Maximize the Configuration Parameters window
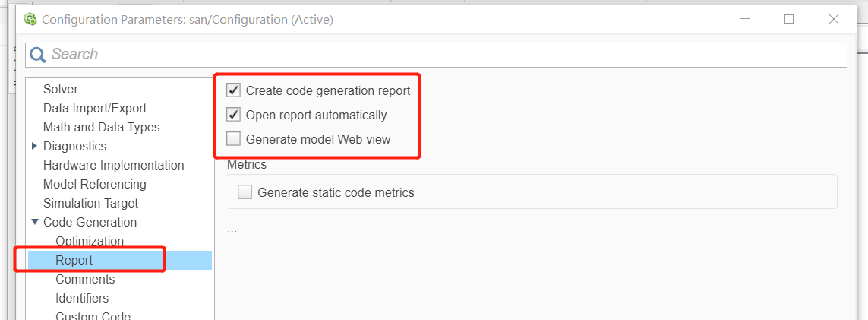868x320 pixels. pyautogui.click(x=789, y=20)
